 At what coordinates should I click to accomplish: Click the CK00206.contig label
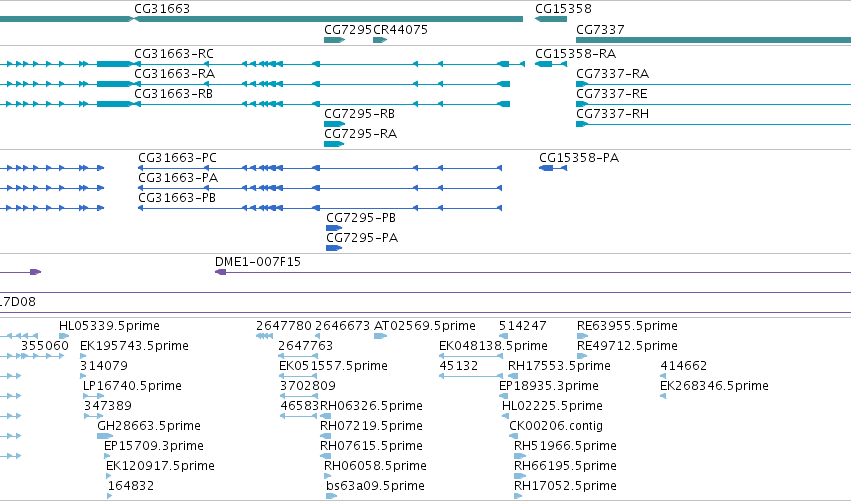(x=556, y=426)
